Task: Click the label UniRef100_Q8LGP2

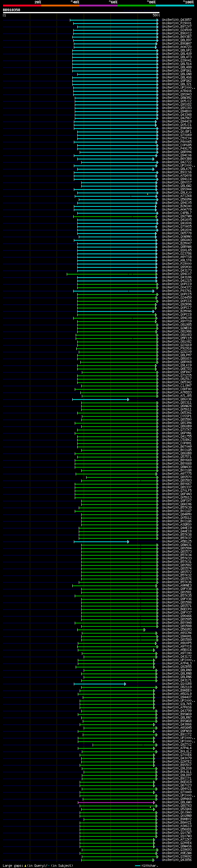Action: click(176, 50)
